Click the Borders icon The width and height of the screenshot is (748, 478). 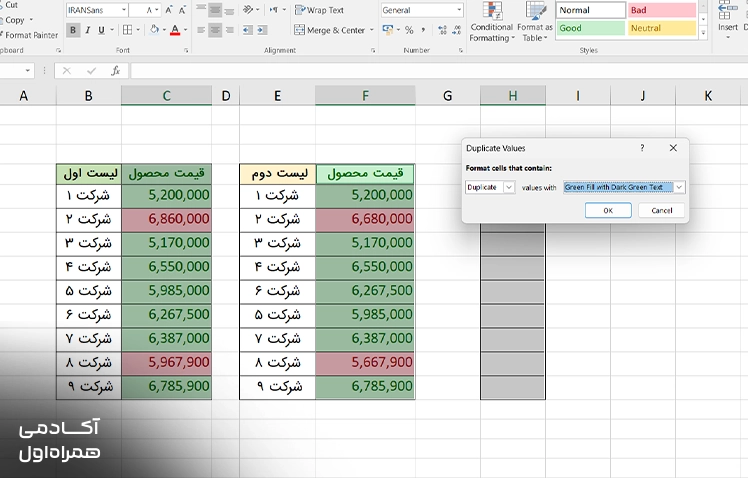tap(127, 30)
